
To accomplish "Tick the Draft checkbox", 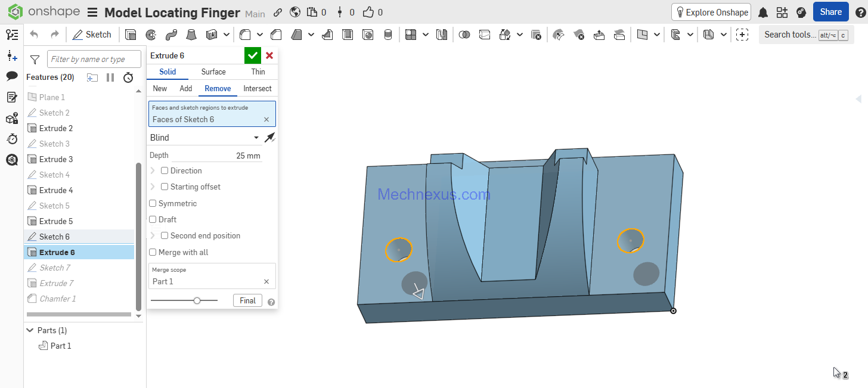I will click(153, 220).
